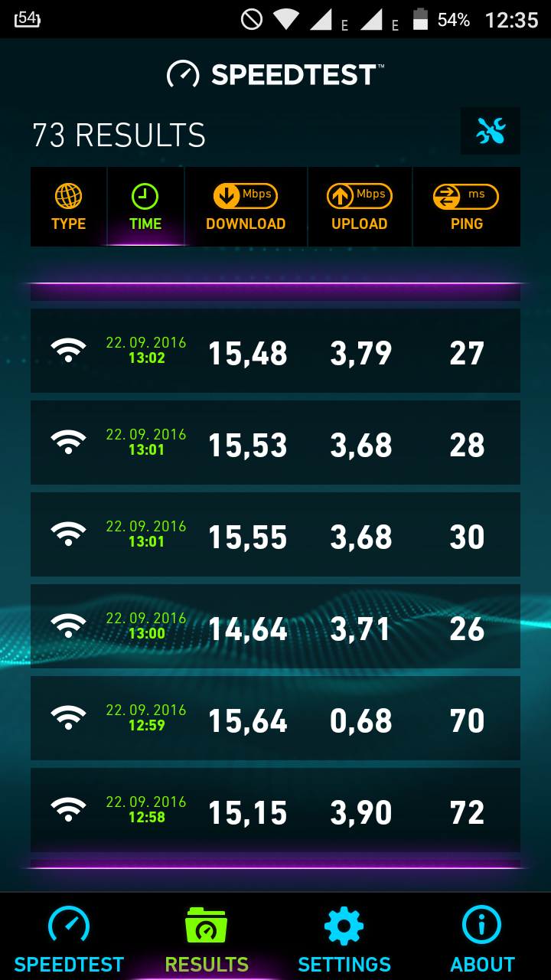
Task: Tap the 73 Results heading
Action: pyautogui.click(x=119, y=136)
